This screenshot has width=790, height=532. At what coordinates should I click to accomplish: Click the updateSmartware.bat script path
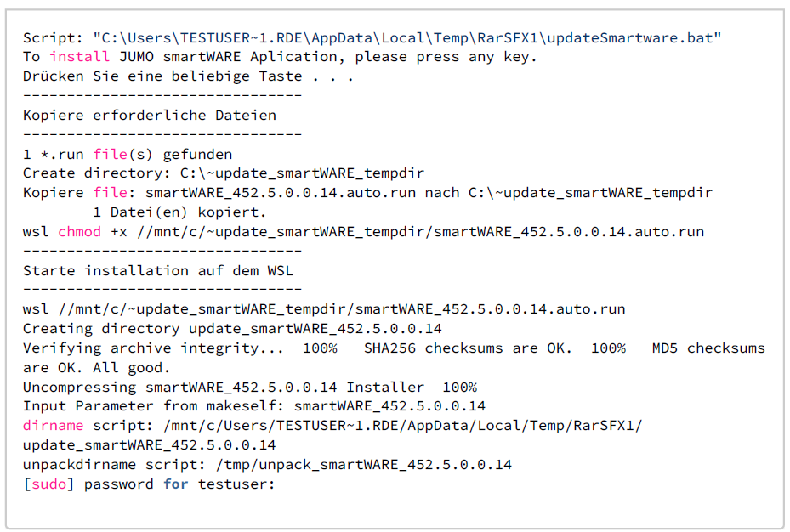pos(406,38)
